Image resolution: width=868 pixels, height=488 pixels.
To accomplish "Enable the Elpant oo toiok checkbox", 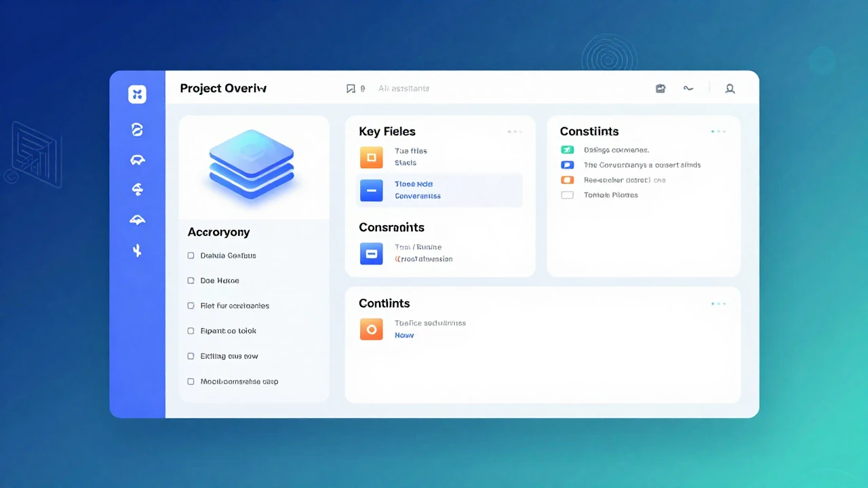I will (191, 331).
